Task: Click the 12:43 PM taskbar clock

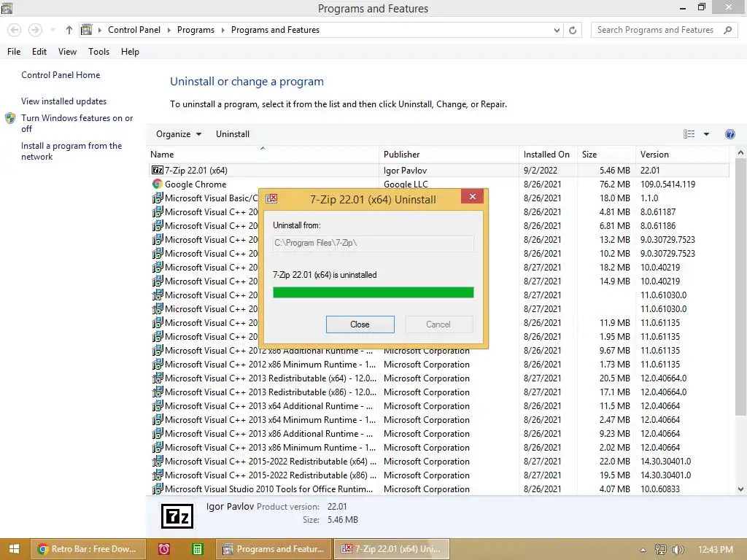Action: [x=715, y=550]
